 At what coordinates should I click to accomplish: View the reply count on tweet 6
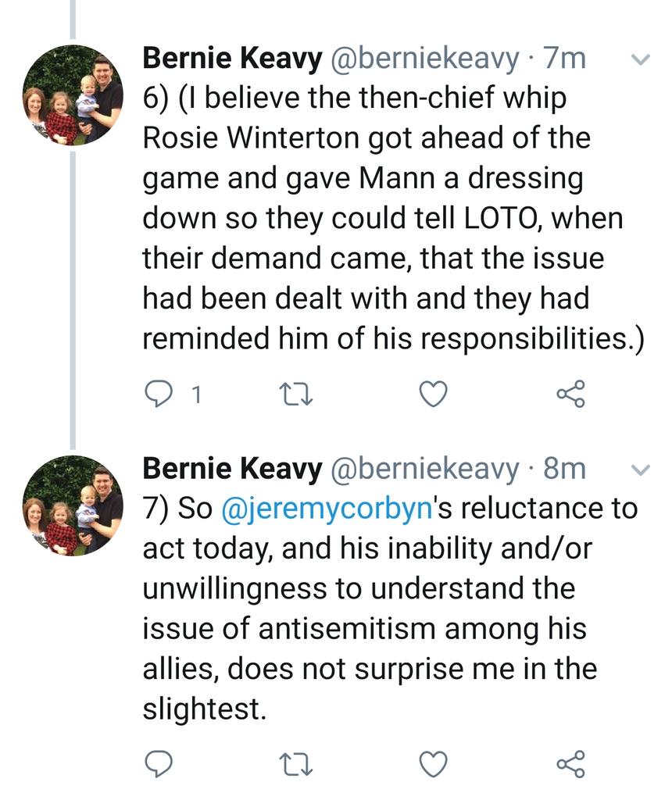195,396
